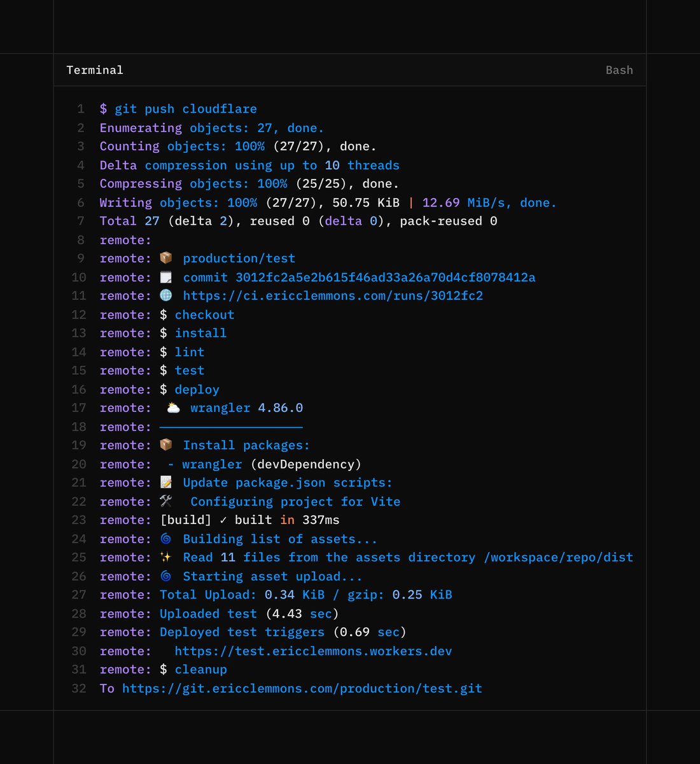Click the 'production/test' text
The image size is (700, 764).
coord(239,258)
